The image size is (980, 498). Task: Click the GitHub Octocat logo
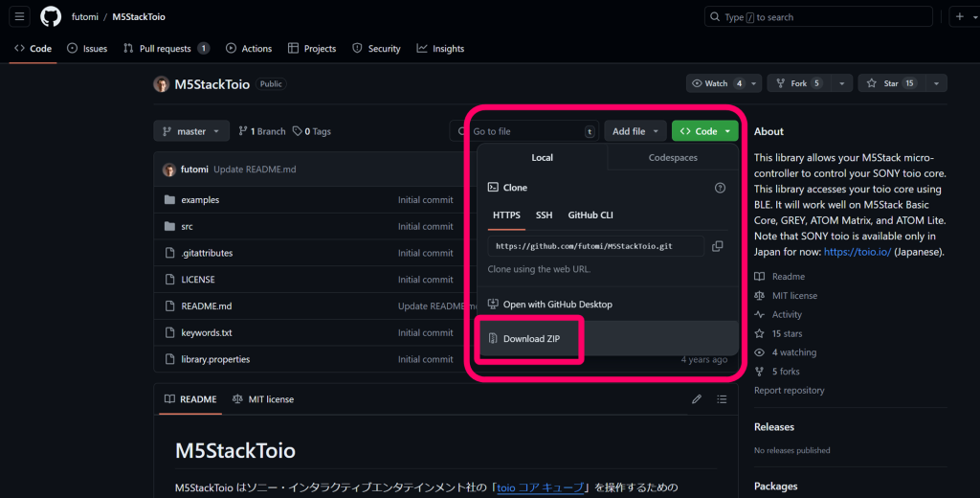[51, 17]
